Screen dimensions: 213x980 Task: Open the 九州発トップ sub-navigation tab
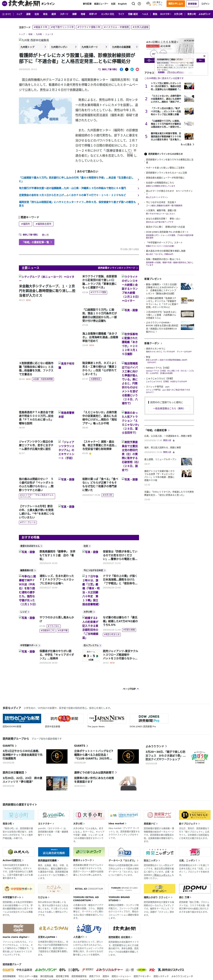pyautogui.click(x=33, y=47)
